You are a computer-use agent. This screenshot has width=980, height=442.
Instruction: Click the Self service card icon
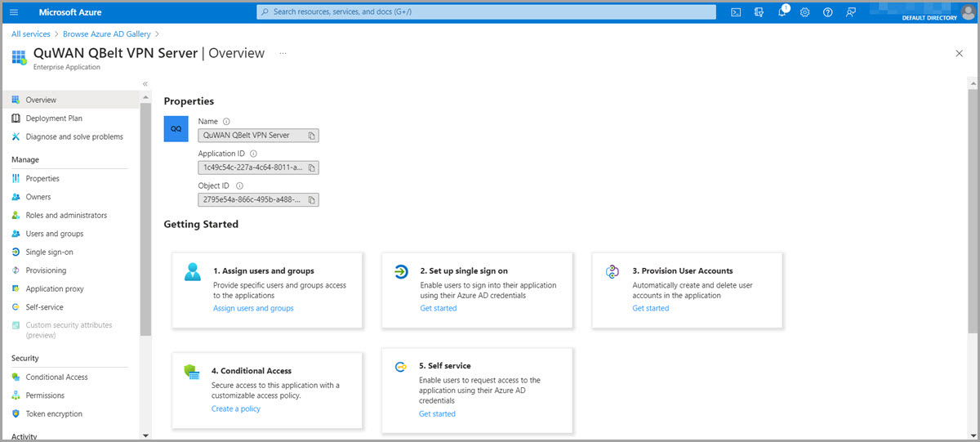401,367
